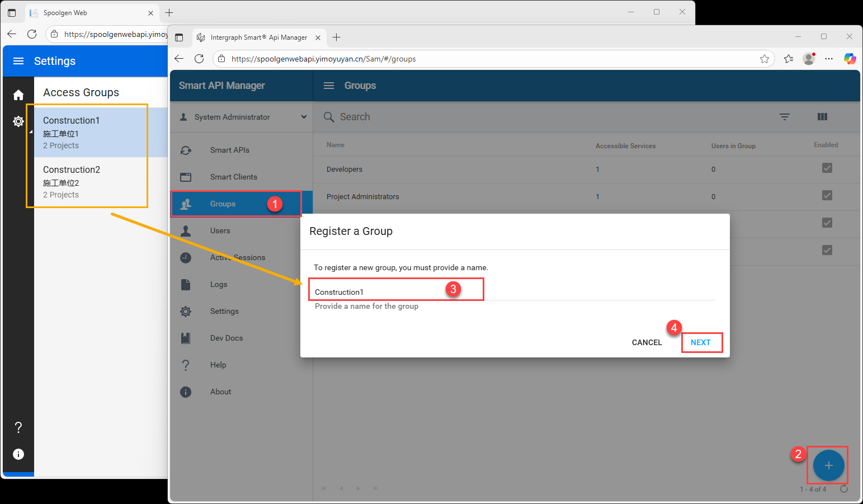Click the refresh icon at bottom of table
Viewport: 863px width, 504px height.
[844, 489]
